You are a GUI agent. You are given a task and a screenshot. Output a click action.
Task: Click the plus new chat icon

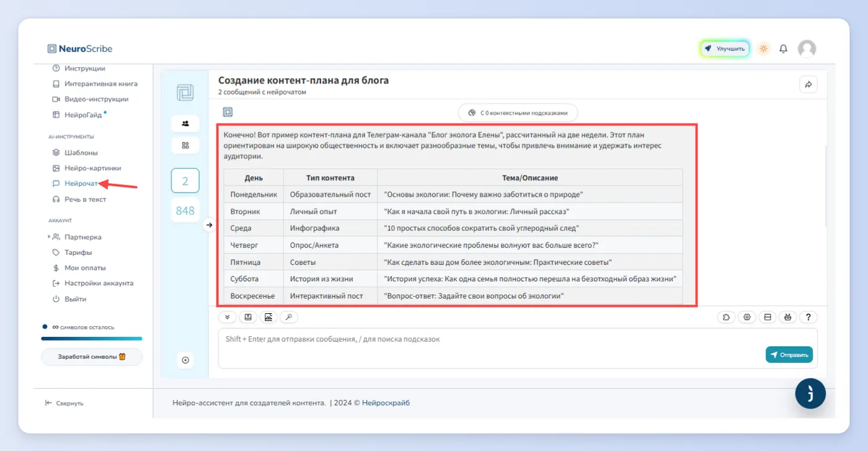pos(185,360)
